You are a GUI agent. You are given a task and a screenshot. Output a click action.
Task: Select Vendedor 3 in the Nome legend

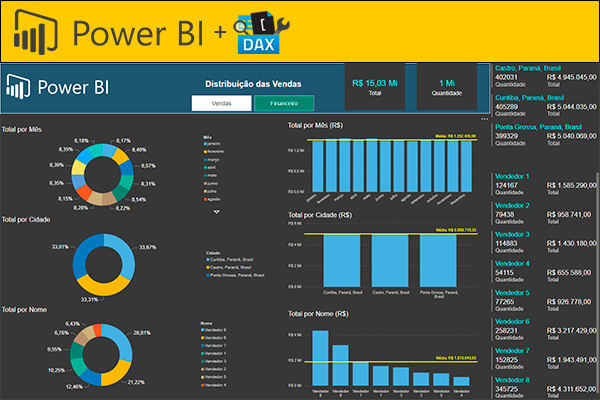(x=214, y=361)
